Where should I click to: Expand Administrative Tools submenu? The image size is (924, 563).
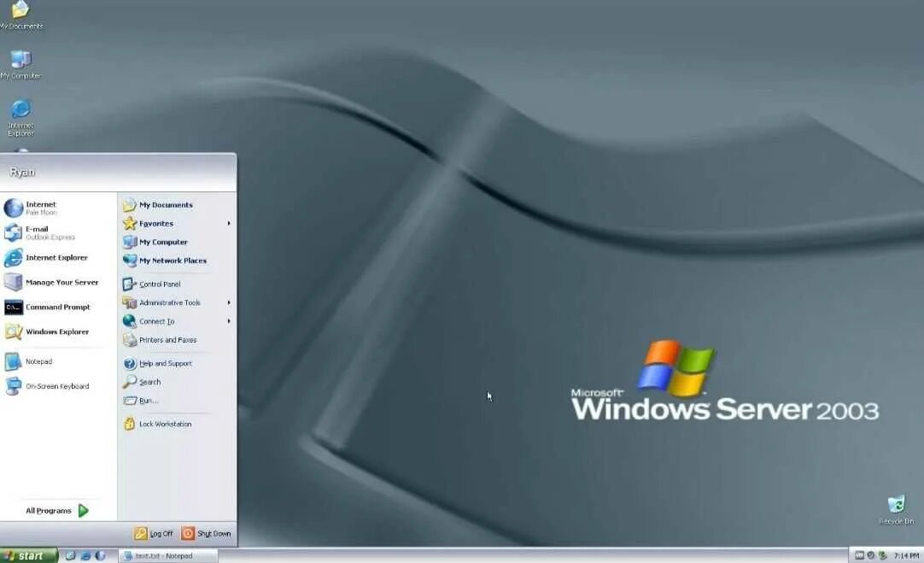pyautogui.click(x=177, y=302)
